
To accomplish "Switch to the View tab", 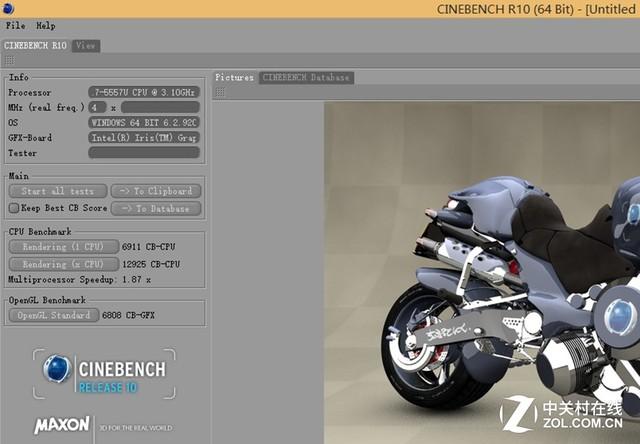I will (x=86, y=45).
